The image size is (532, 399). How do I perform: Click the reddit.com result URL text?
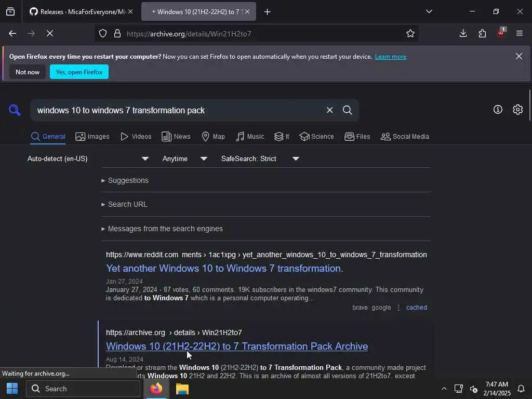click(267, 255)
